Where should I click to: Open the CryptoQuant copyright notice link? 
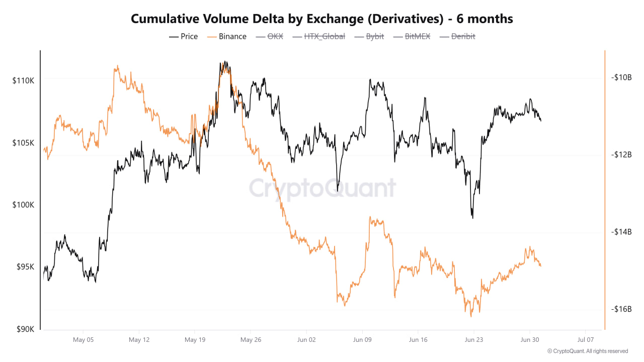click(587, 351)
